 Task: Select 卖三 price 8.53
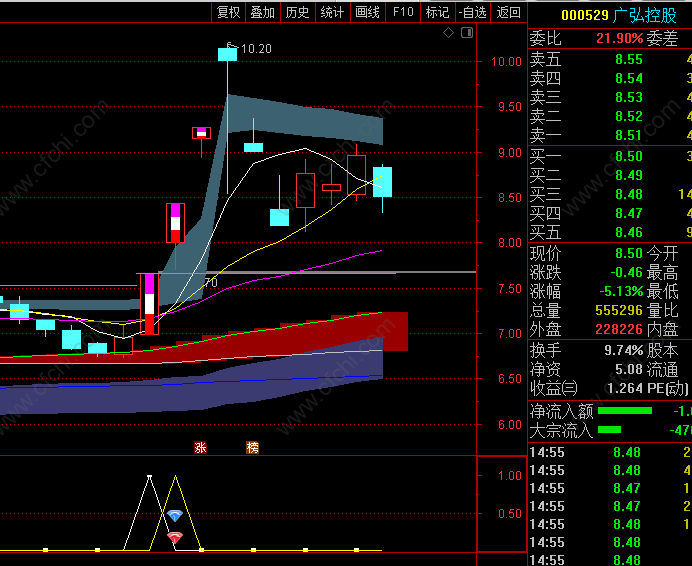[629, 98]
